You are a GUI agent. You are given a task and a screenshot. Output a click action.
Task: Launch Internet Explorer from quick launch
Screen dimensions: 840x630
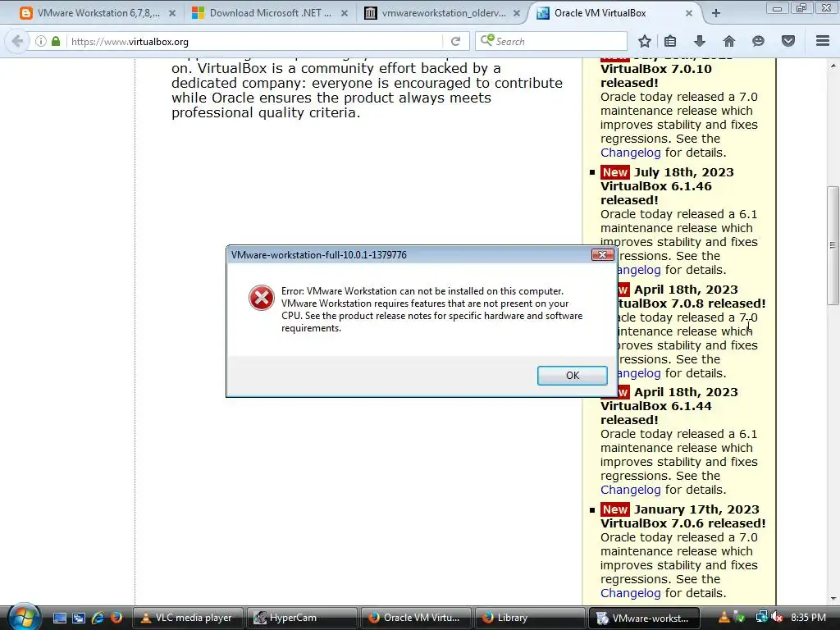tap(98, 618)
